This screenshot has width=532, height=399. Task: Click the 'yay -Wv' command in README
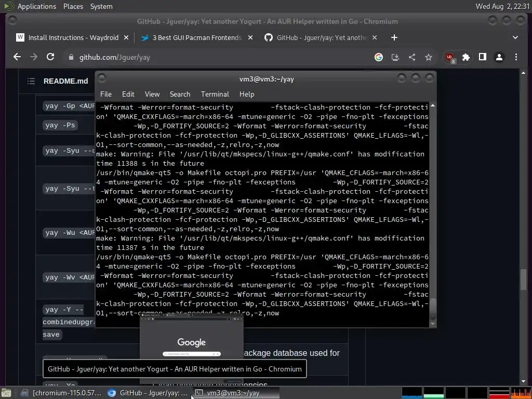[69, 277]
